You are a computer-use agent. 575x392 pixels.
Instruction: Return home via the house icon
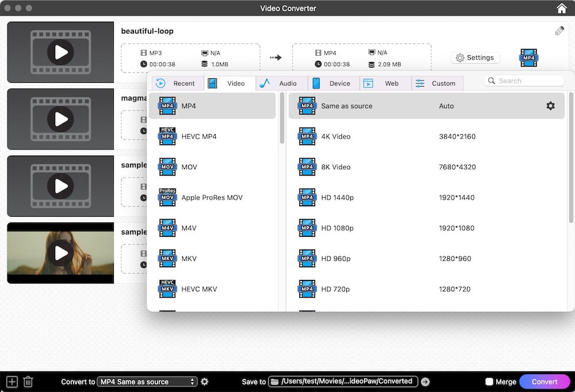562,8
